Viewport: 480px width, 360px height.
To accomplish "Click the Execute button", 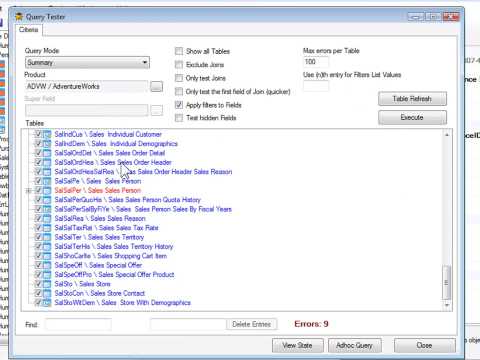I will coord(412,117).
